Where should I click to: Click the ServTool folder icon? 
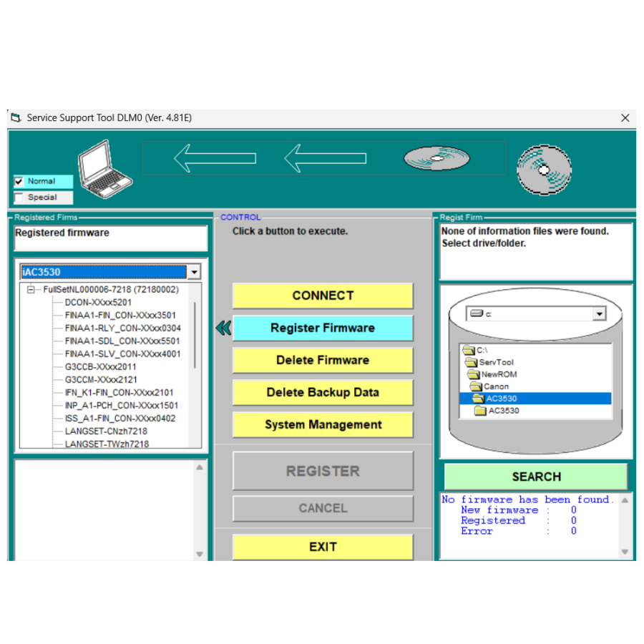471,362
